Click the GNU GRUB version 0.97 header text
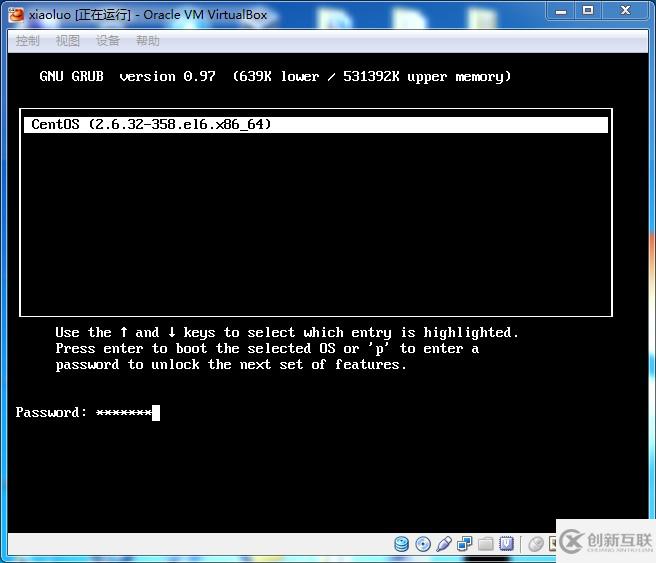This screenshot has width=656, height=563. 275,77
